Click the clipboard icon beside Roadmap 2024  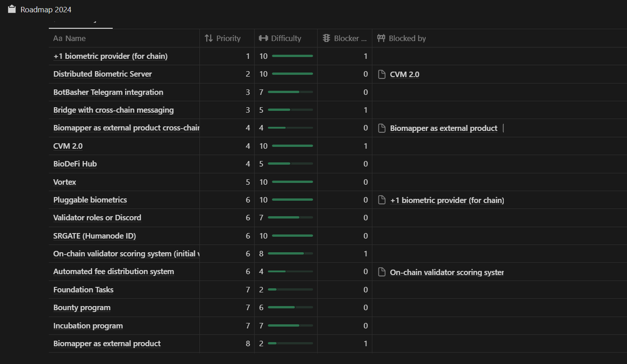point(12,9)
